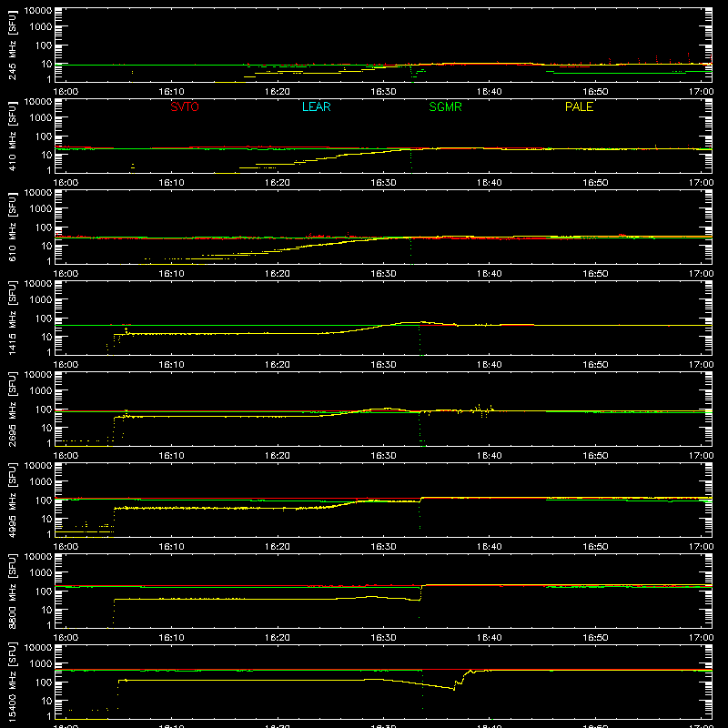Click the 16:10 tick under the 410 MHz plot
The height and width of the screenshot is (728, 728).
click(x=171, y=183)
